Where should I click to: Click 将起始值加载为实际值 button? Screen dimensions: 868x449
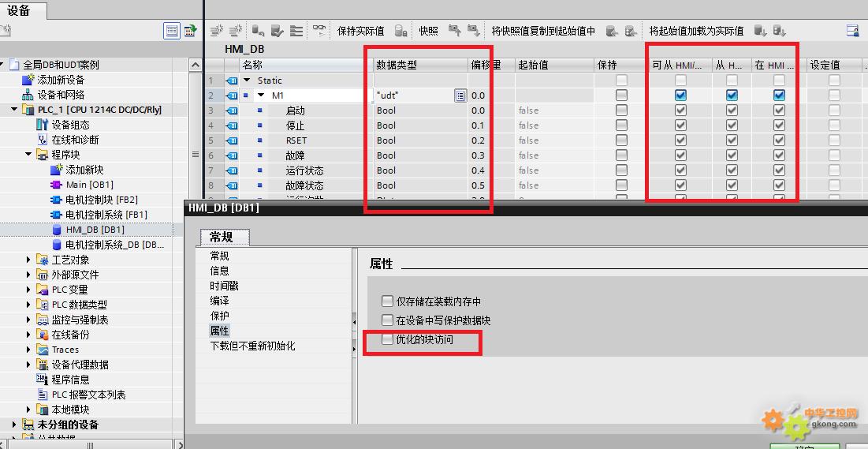click(x=696, y=31)
